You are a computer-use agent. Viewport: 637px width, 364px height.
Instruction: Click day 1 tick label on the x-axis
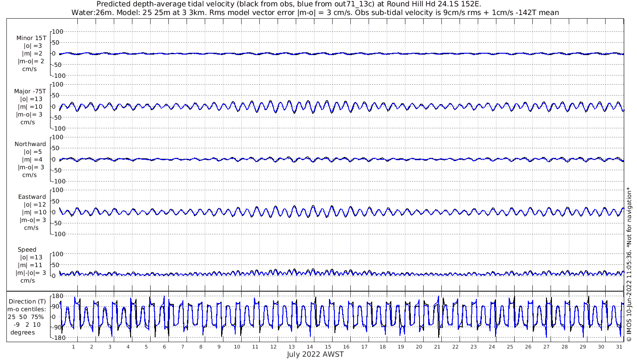[x=73, y=346]
